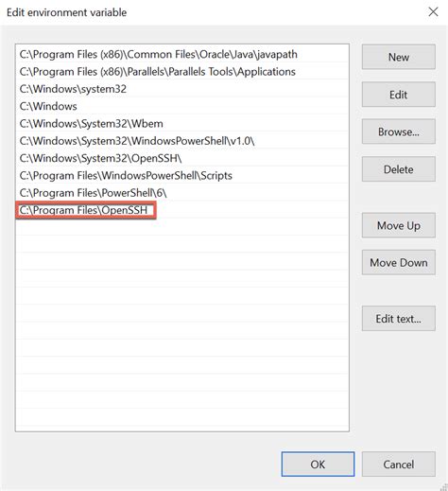Image resolution: width=448 pixels, height=491 pixels.
Task: Cancel the environment variable edit
Action: tap(399, 465)
